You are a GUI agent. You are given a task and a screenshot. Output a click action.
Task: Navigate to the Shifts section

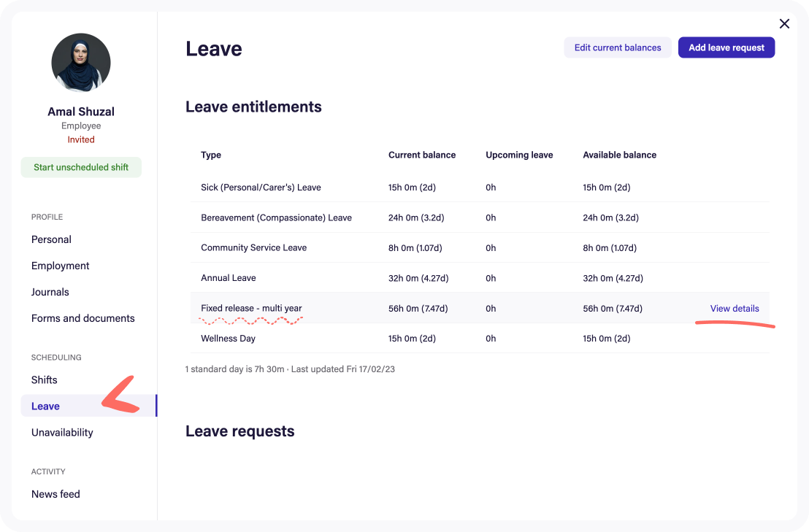coord(44,379)
